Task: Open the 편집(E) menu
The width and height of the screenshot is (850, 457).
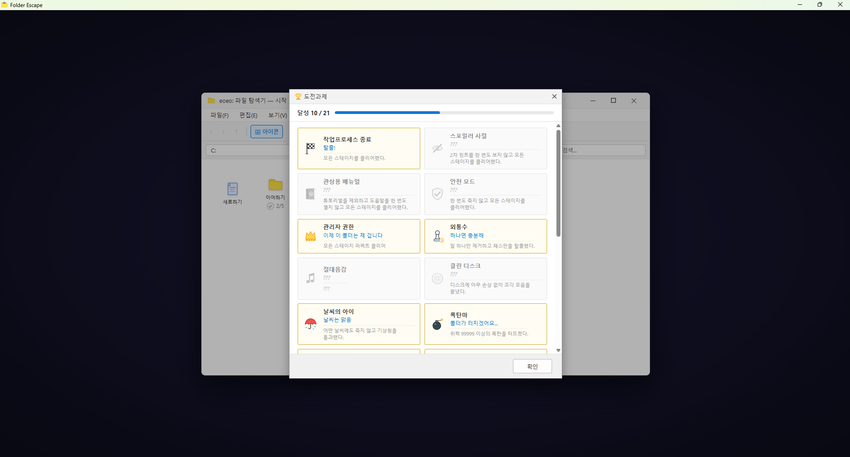Action: point(248,115)
